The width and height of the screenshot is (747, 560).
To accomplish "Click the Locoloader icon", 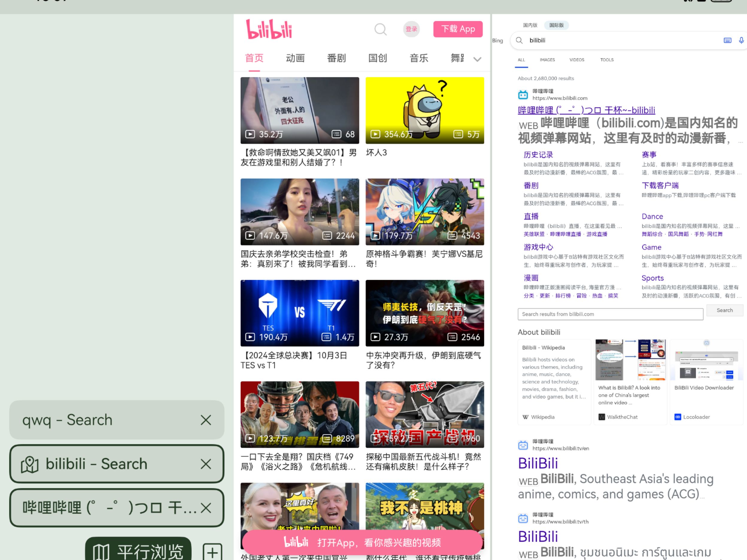I will coord(678,417).
